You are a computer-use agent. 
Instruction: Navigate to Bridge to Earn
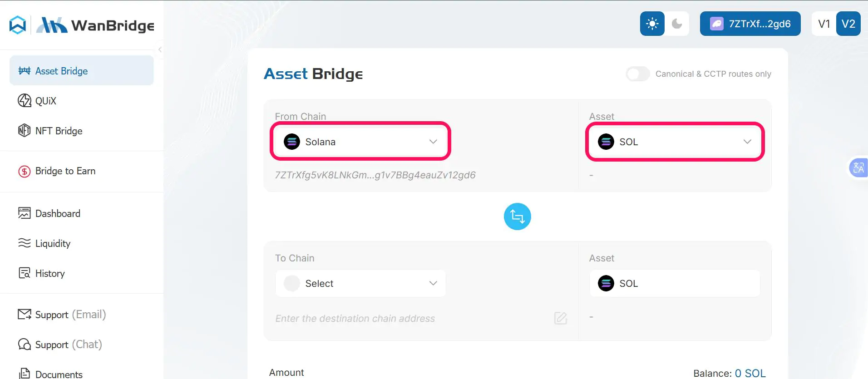pos(65,171)
